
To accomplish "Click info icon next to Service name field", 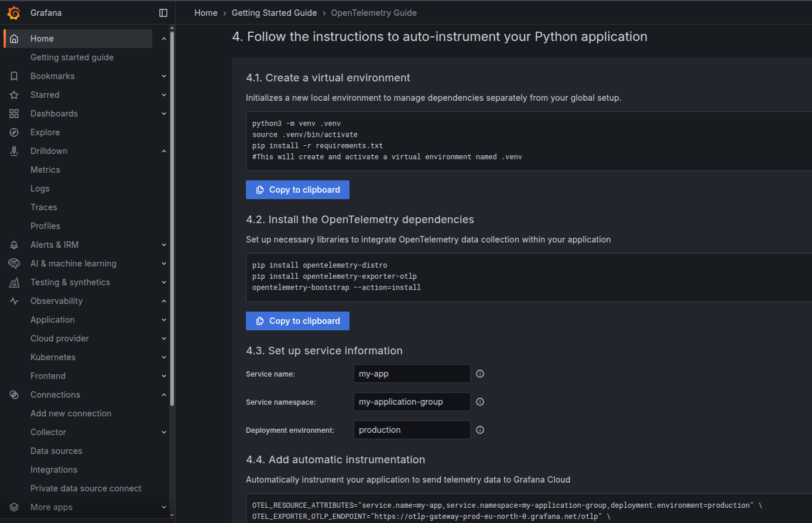I will click(x=480, y=374).
